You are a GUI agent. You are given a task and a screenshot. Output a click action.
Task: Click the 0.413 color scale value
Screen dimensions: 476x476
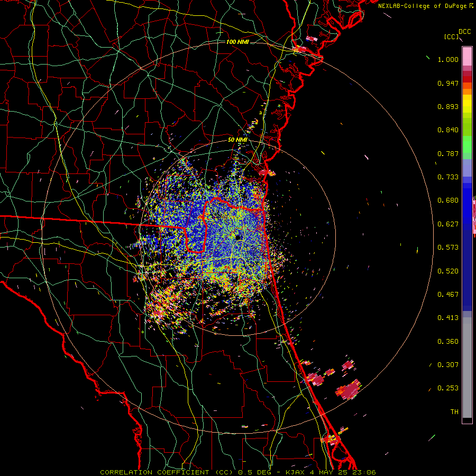point(448,318)
